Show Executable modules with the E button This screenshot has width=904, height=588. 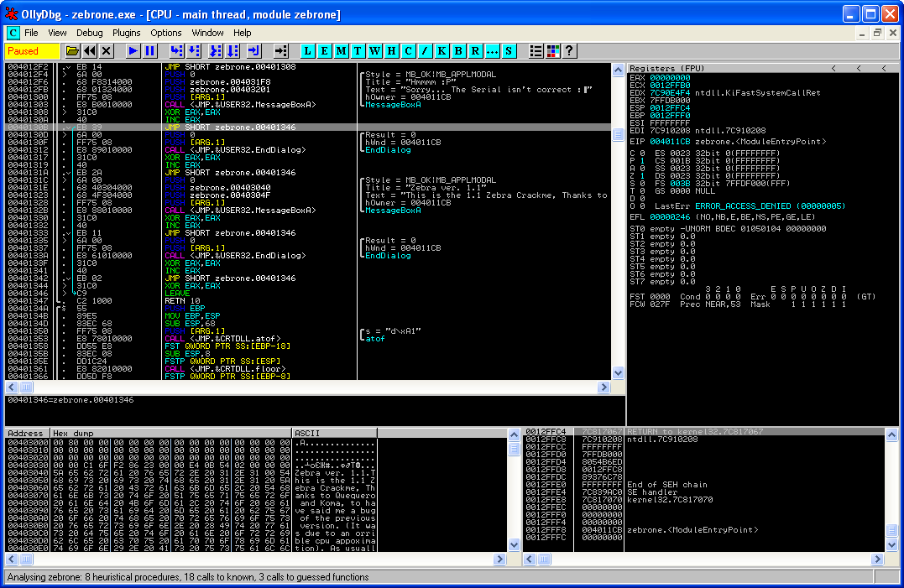click(324, 50)
